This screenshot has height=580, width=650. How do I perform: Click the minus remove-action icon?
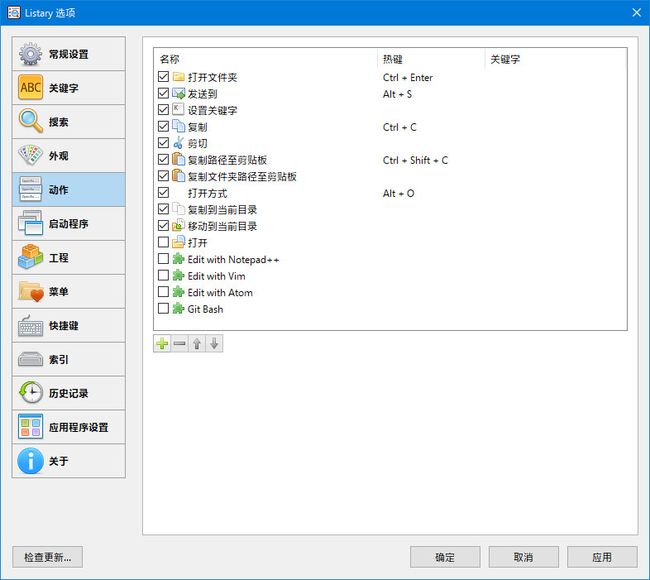(179, 344)
